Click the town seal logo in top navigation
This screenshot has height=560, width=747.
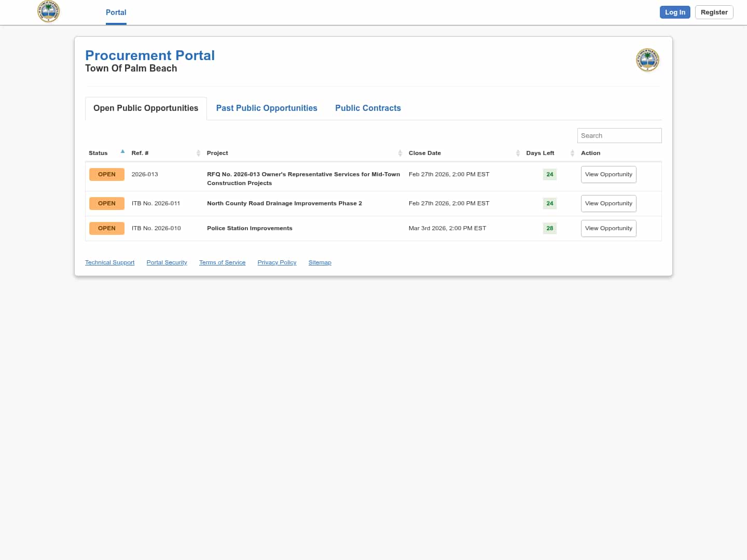click(x=49, y=11)
